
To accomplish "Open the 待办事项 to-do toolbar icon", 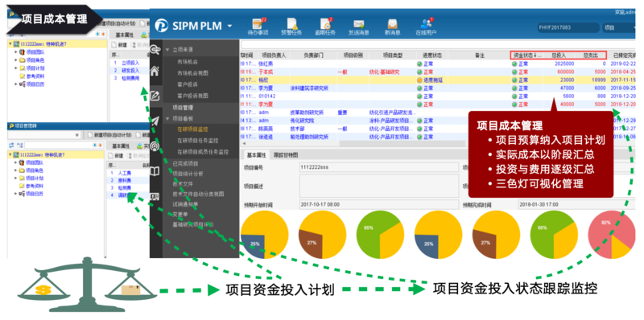I will [x=258, y=27].
